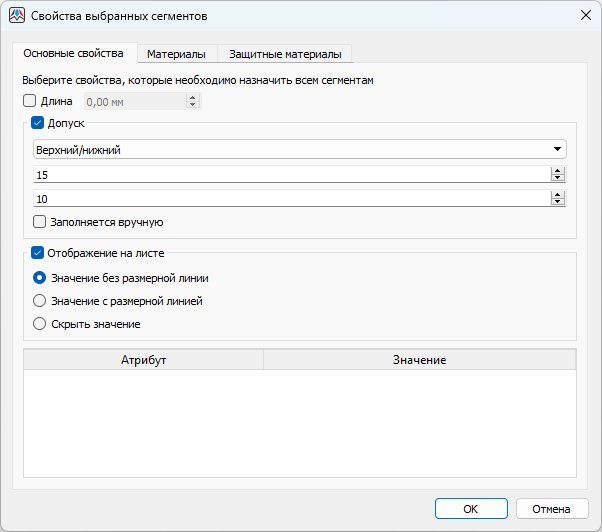Decrease the upper tolerance value 15

coord(557,178)
